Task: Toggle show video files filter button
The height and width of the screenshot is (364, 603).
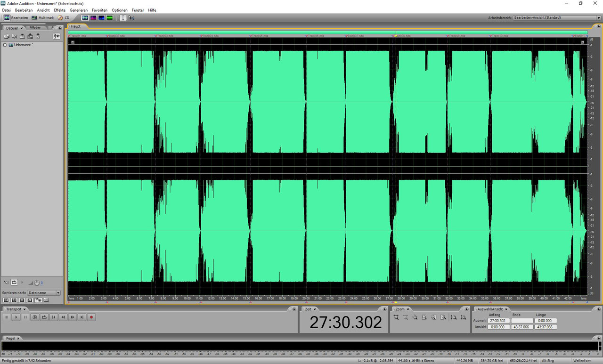Action: pos(22,300)
